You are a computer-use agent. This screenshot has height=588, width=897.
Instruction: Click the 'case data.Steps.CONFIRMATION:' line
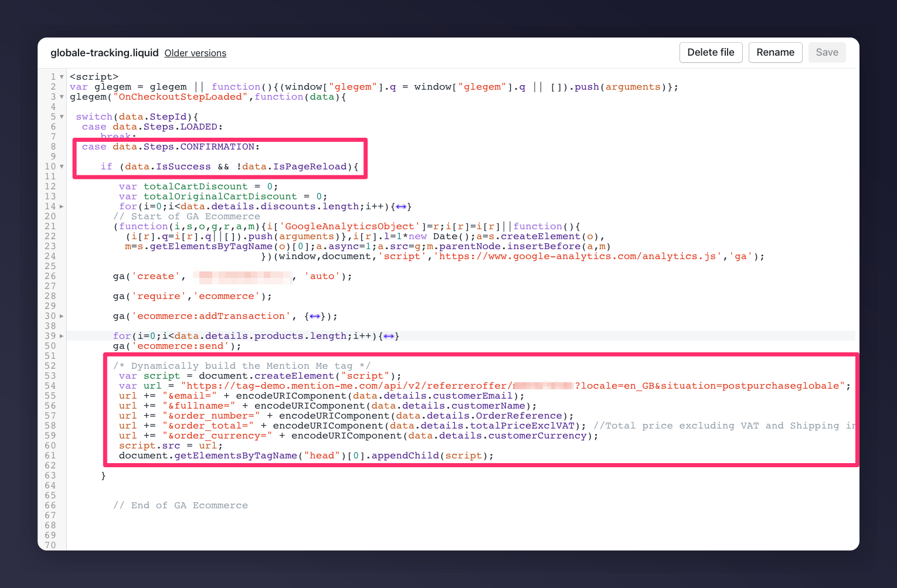171,147
